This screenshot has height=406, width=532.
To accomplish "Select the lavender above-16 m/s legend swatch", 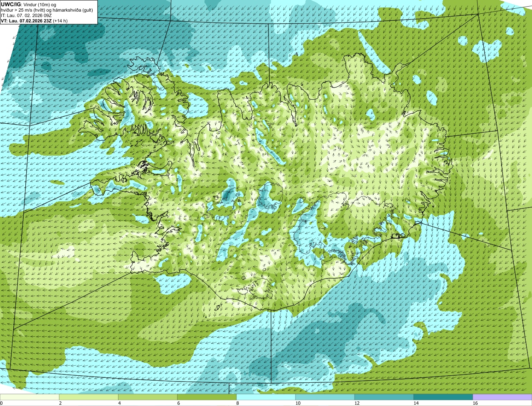I will [x=502, y=397].
